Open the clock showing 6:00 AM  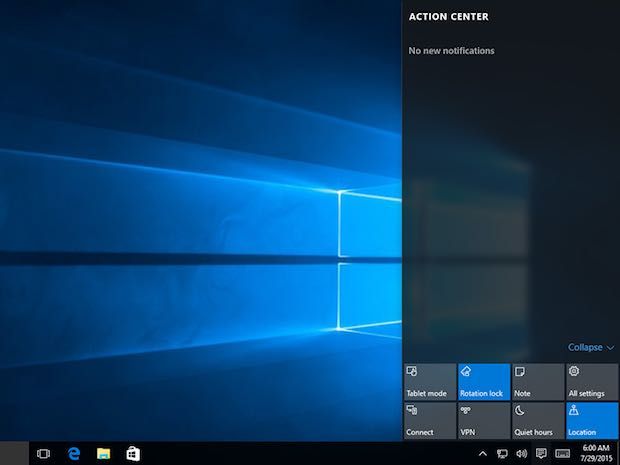pyautogui.click(x=596, y=454)
